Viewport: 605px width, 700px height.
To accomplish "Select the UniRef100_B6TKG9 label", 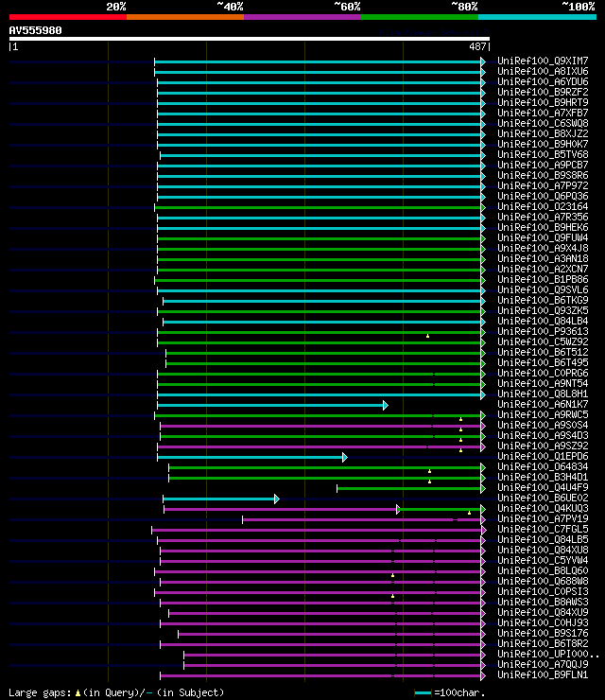I will (543, 301).
